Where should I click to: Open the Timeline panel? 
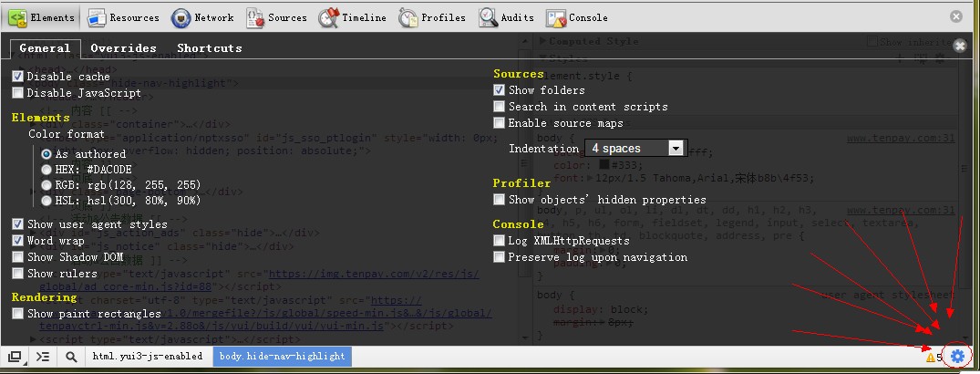point(353,17)
